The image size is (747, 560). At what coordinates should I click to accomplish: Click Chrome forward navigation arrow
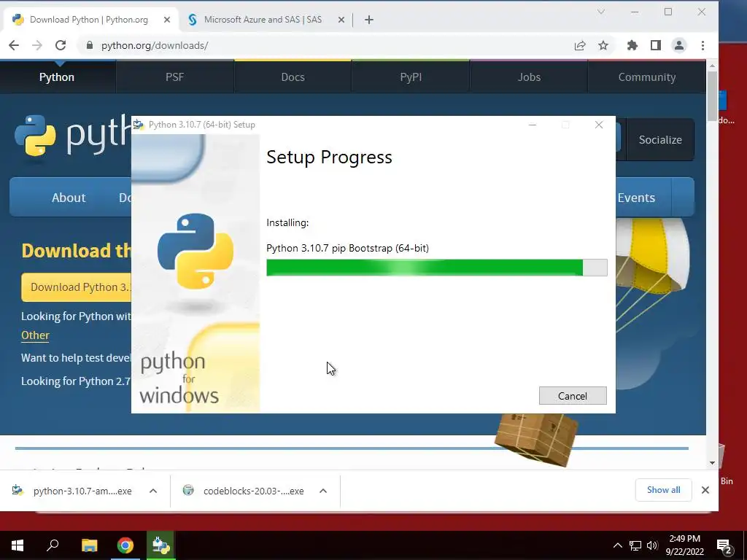pos(37,45)
